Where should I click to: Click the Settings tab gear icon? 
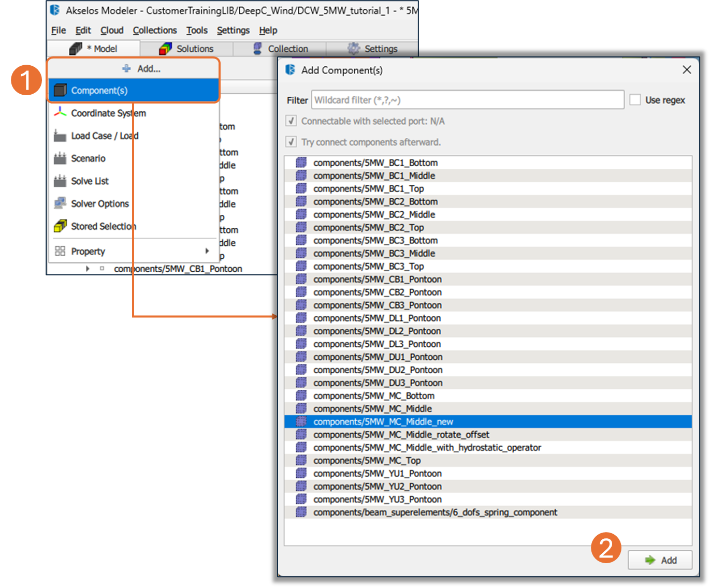coord(354,49)
